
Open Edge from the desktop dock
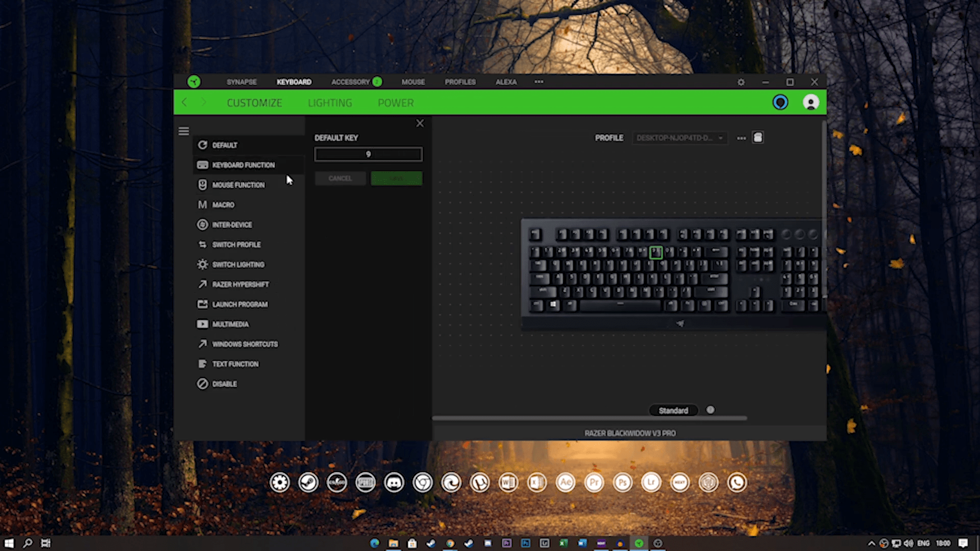click(x=451, y=482)
